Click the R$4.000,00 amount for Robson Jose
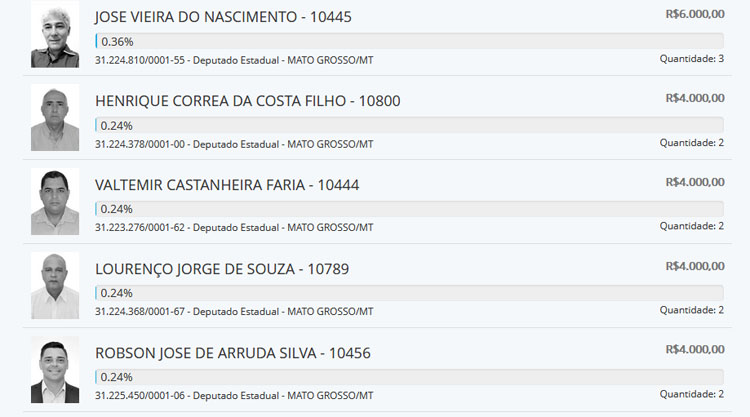 pyautogui.click(x=694, y=350)
